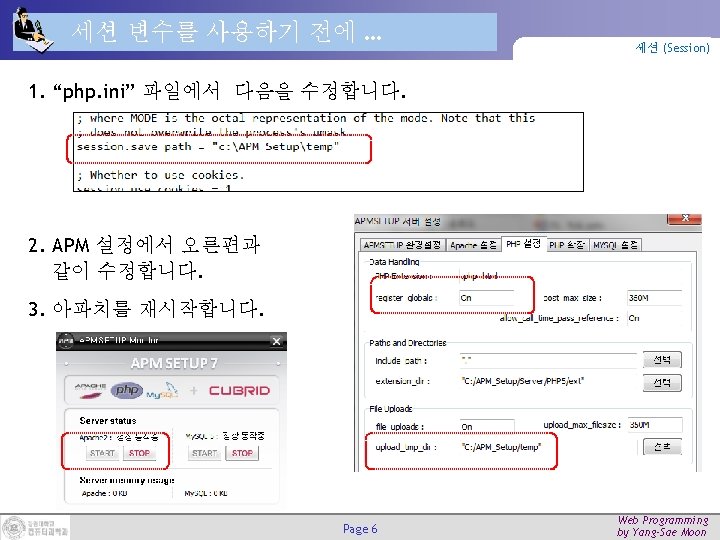Viewport: 720px width, 540px height.
Task: Click the php logo in the APM Setup monitor
Action: (x=127, y=390)
